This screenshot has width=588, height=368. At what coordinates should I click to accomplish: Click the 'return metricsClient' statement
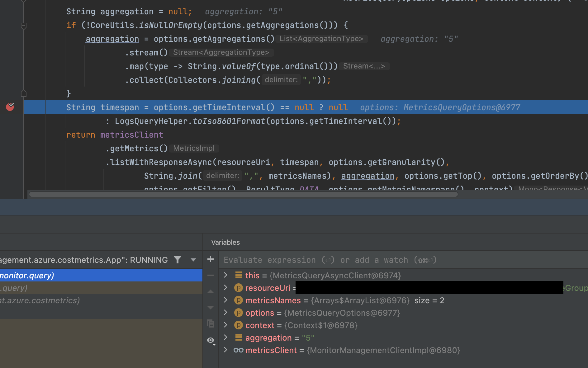[x=115, y=135]
